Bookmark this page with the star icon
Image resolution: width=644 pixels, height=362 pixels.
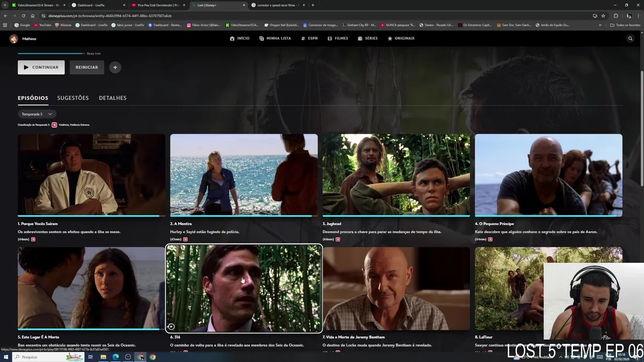pyautogui.click(x=603, y=16)
